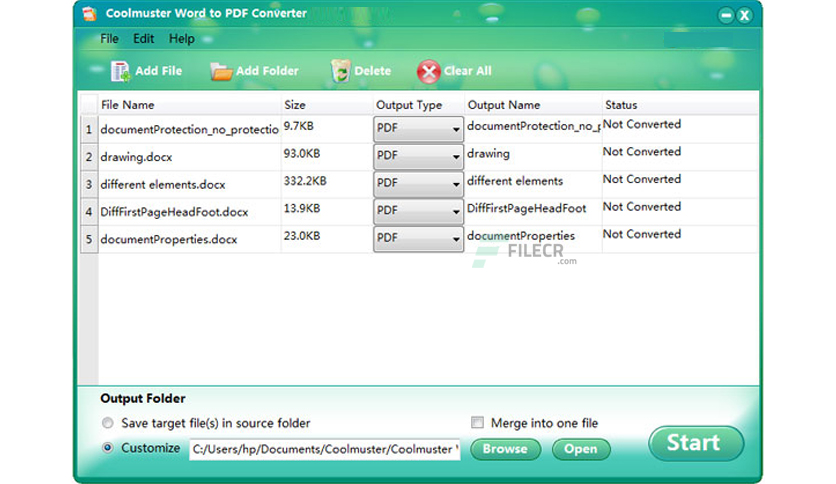This screenshot has width=836, height=484.
Task: Click row number 4 header
Action: coord(89,212)
